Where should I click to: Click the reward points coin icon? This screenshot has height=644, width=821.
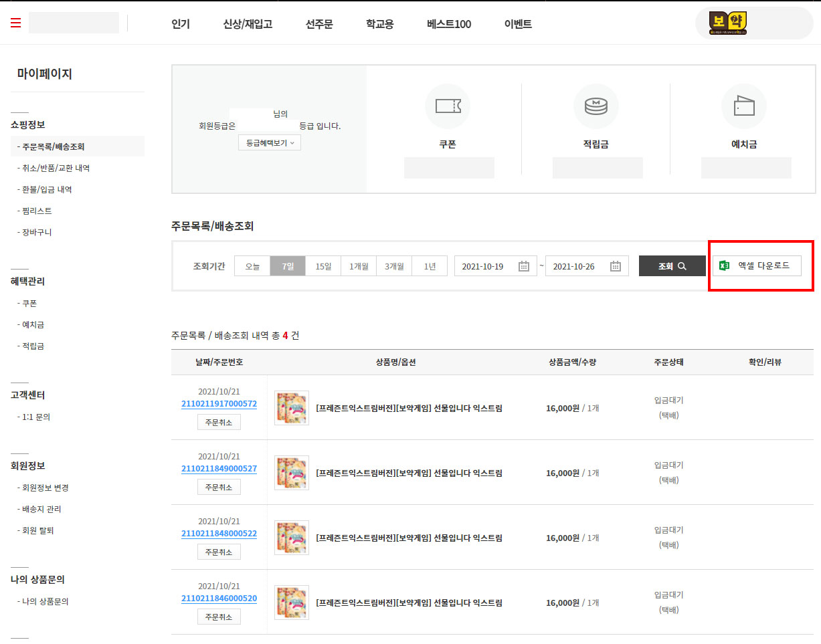pos(596,106)
